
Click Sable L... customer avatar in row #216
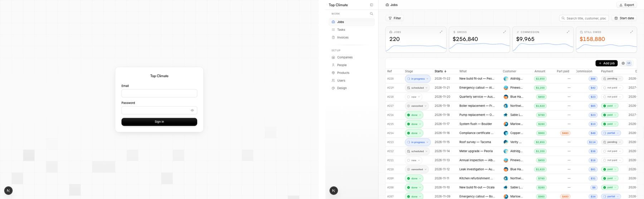click(x=506, y=115)
